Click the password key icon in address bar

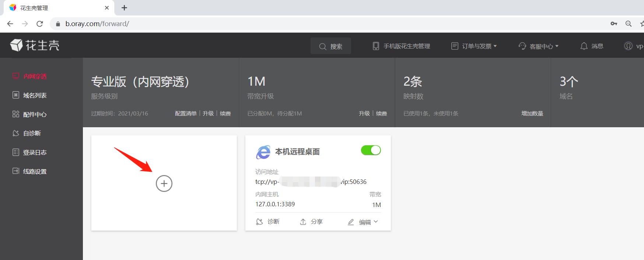[x=614, y=24]
